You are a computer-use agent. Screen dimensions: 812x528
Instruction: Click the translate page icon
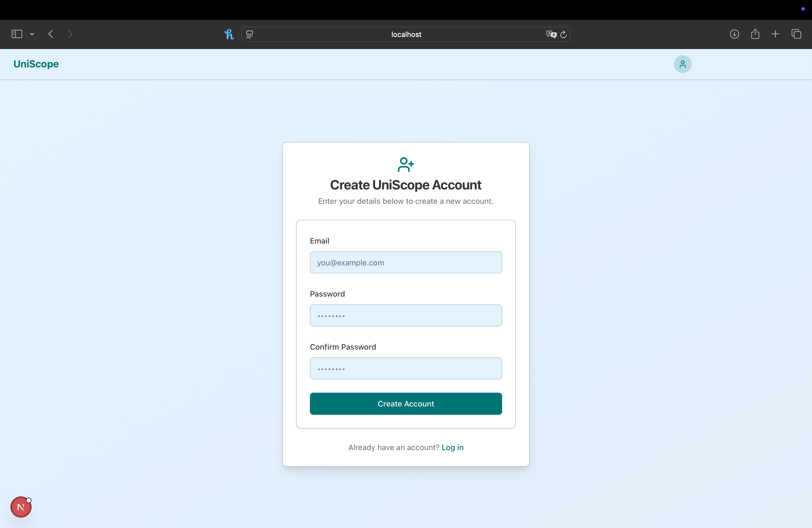[551, 34]
